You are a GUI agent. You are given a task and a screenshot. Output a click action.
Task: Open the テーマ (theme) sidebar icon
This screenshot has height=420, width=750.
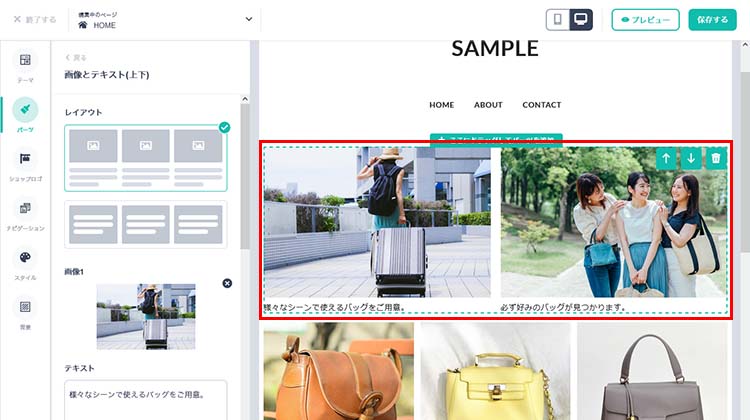tap(25, 60)
